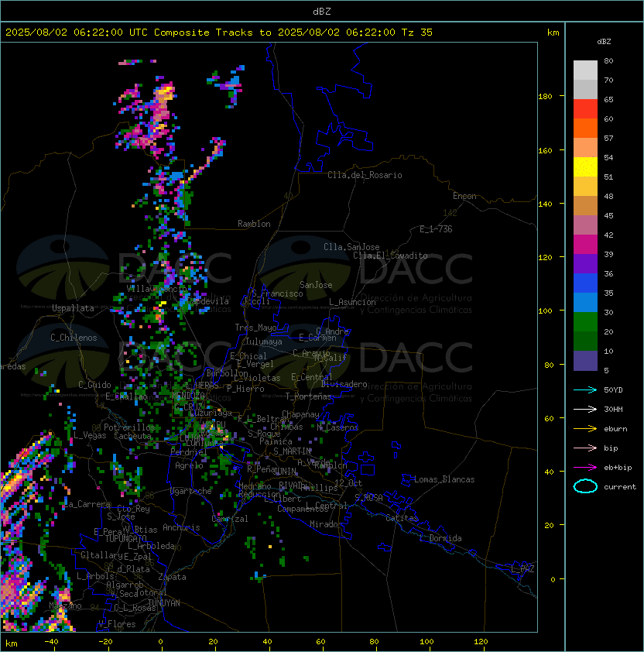The height and width of the screenshot is (652, 644).
Task: Click the 'La_Carrera' place label
Action: point(87,504)
